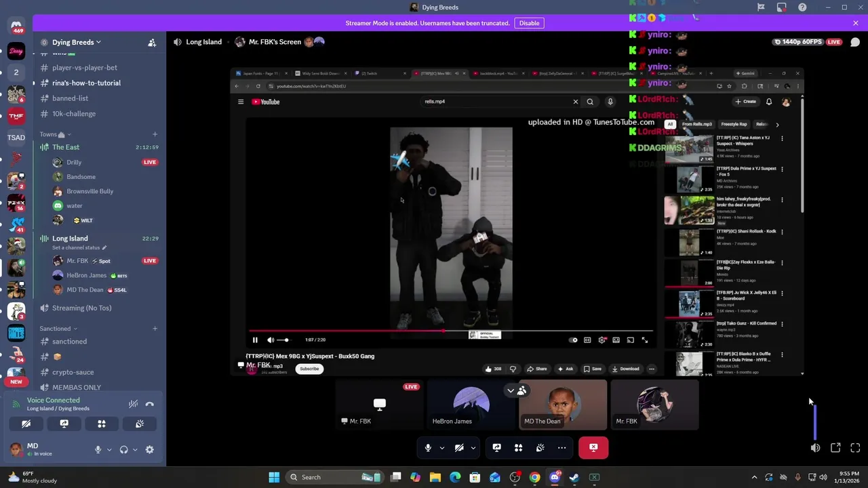The height and width of the screenshot is (488, 868).
Task: Share your screen from the voice panel
Action: tap(64, 424)
